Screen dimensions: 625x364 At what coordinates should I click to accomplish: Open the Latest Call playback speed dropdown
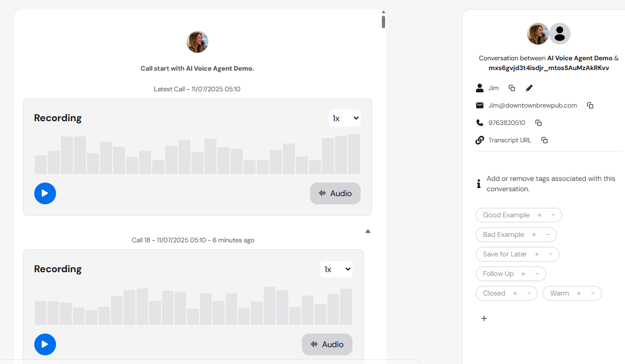(x=344, y=118)
